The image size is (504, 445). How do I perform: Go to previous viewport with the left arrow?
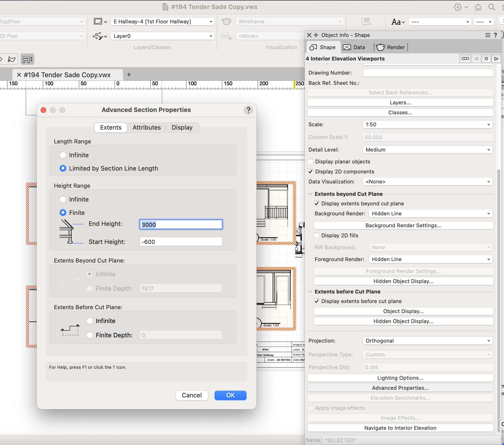(476, 59)
